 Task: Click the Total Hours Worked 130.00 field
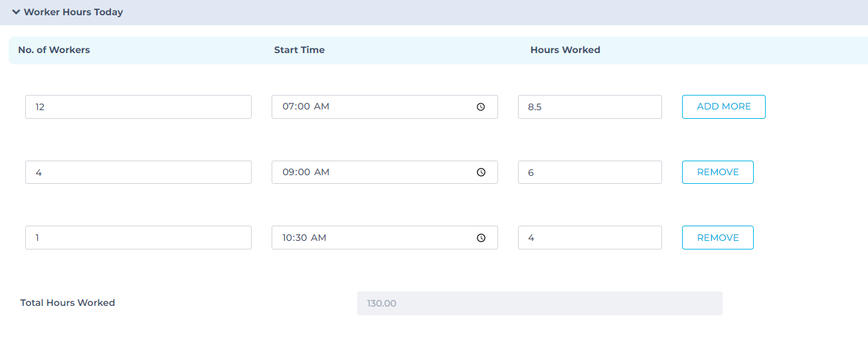(539, 303)
